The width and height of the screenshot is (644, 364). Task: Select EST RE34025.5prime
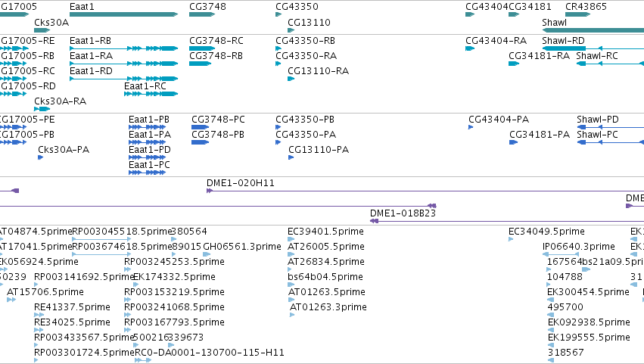click(x=72, y=322)
